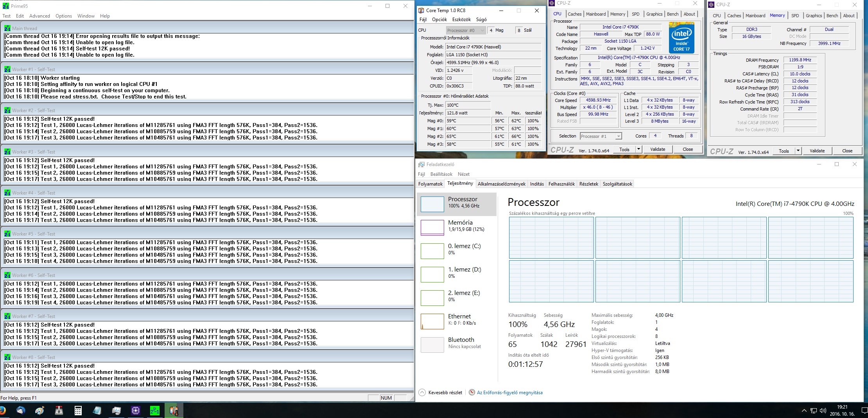Viewport: 868px width, 418px height.
Task: Open the Options menu in Prime95
Action: tap(64, 16)
